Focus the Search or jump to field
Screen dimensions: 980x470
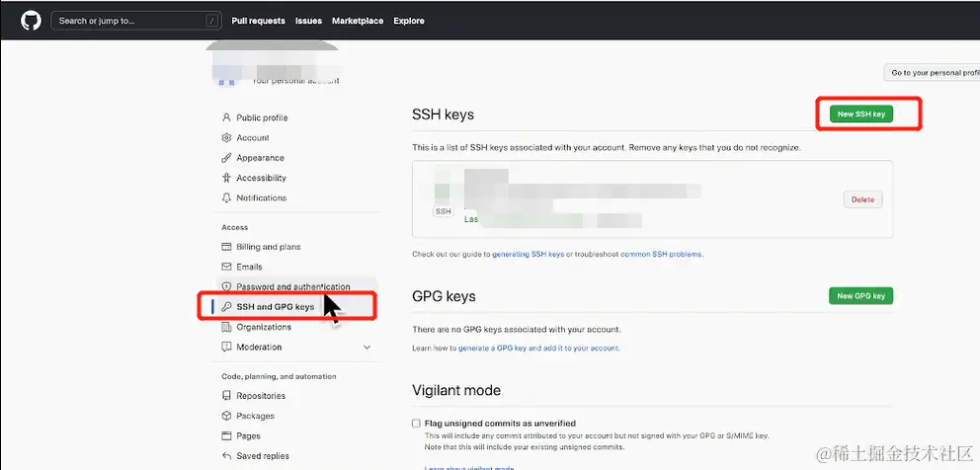point(136,21)
